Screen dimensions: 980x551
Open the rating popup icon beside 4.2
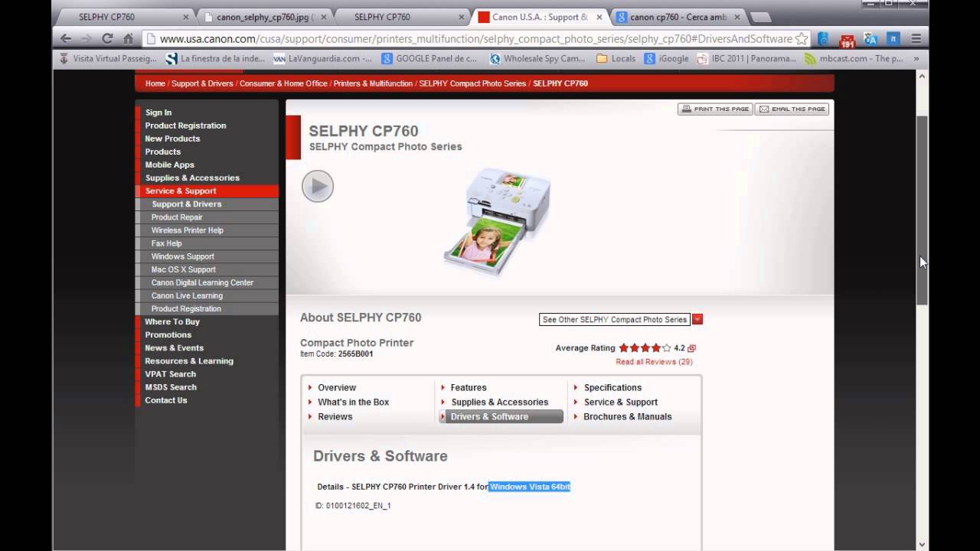691,348
